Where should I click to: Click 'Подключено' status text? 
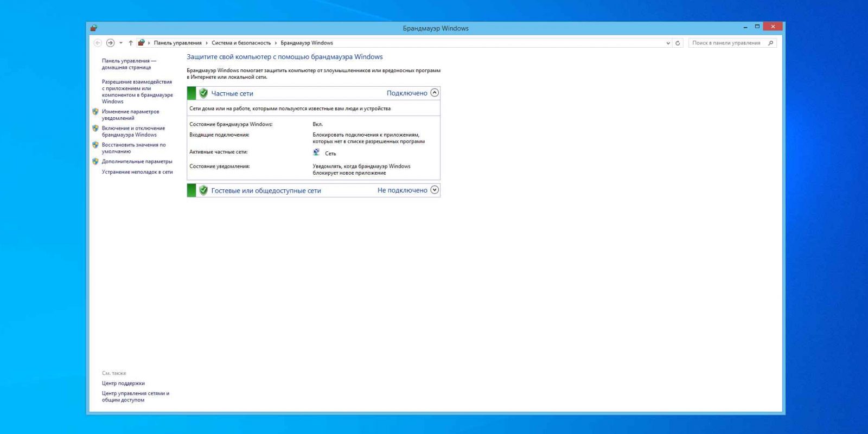(407, 93)
